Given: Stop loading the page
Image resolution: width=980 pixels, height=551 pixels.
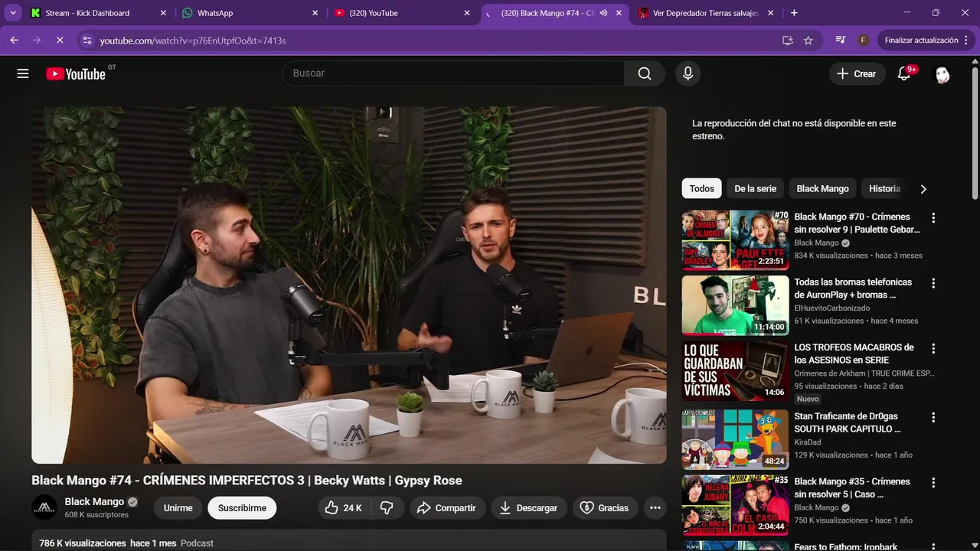Looking at the screenshot, I should coord(60,40).
